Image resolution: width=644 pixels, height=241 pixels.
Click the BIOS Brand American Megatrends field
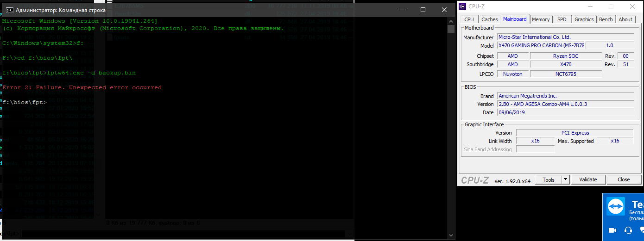coord(565,96)
